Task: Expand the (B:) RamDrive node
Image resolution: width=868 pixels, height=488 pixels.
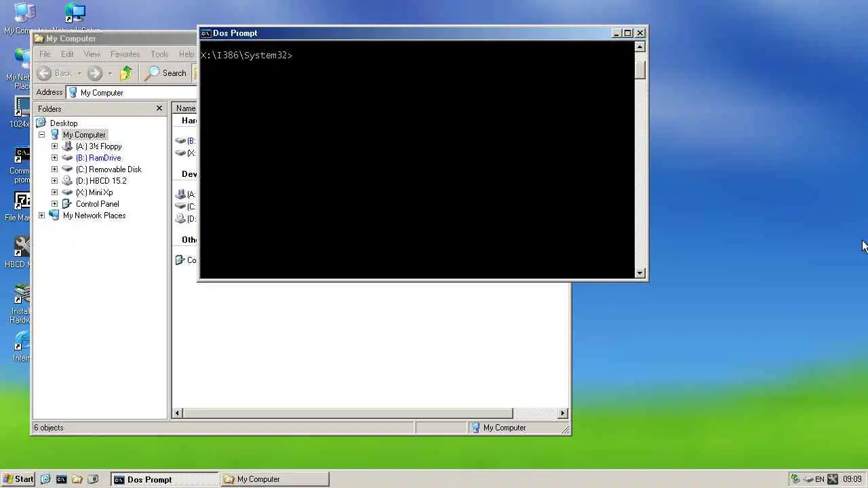Action: click(x=55, y=158)
